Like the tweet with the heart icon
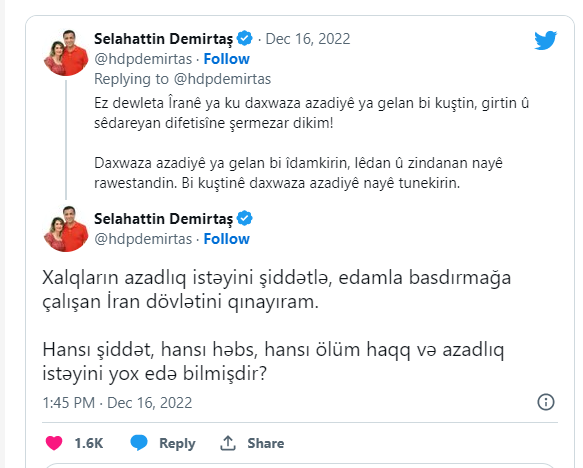 point(54,443)
